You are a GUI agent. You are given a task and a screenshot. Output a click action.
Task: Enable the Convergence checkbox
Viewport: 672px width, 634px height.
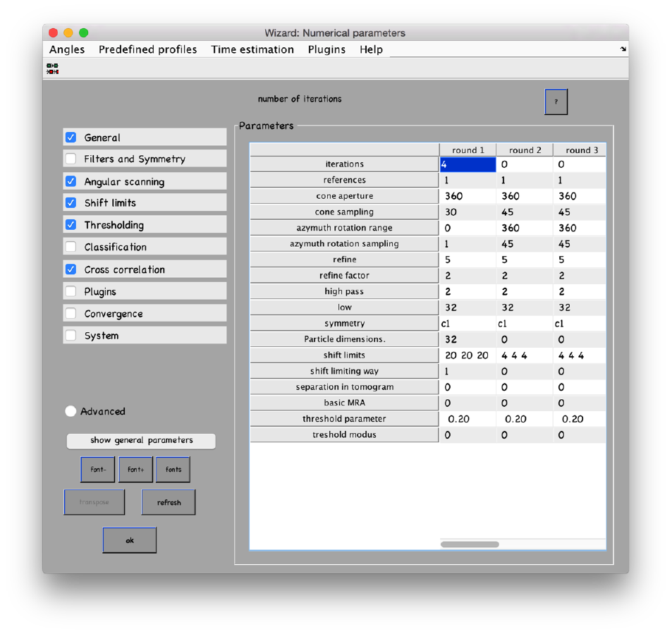point(71,313)
